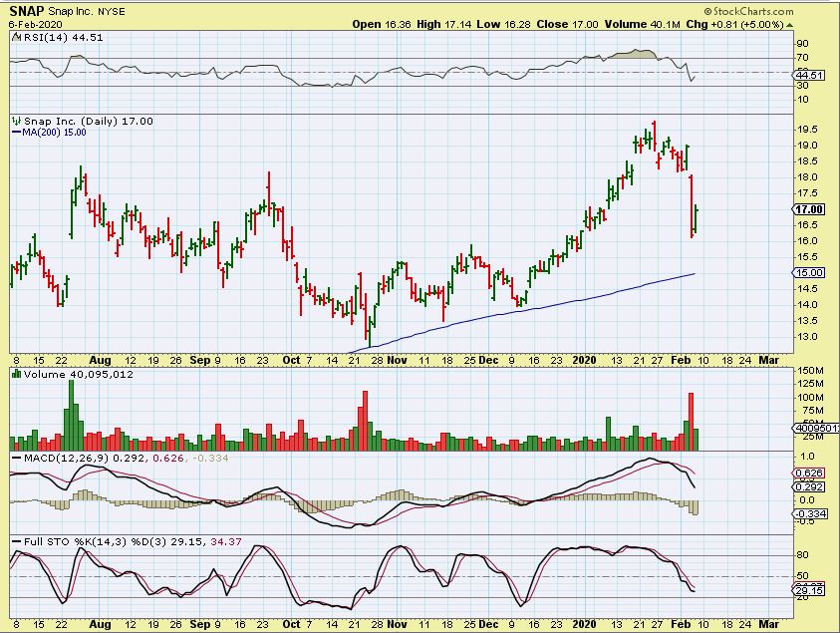Click the 150M volume axis label
Image resolution: width=840 pixels, height=633 pixels.
click(x=811, y=371)
